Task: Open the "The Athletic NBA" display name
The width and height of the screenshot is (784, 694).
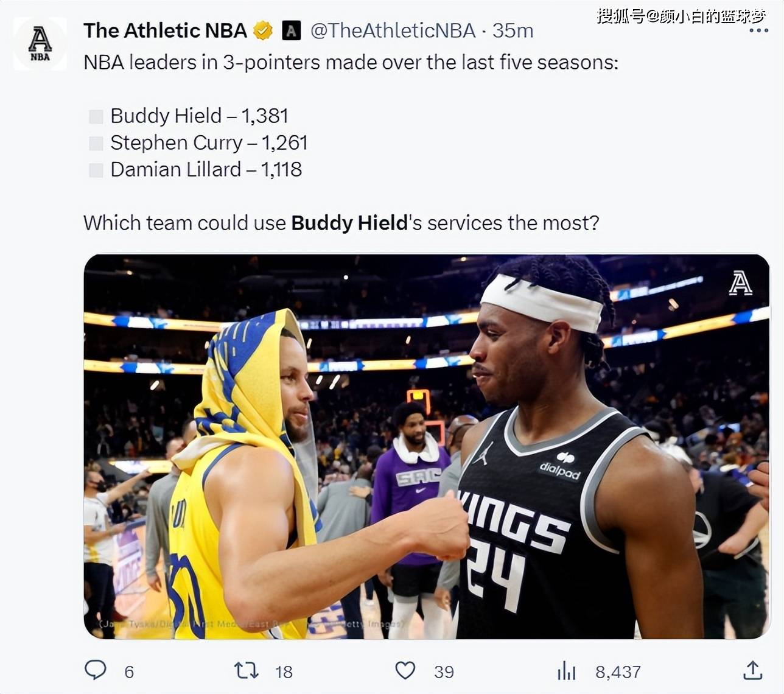Action: (165, 30)
